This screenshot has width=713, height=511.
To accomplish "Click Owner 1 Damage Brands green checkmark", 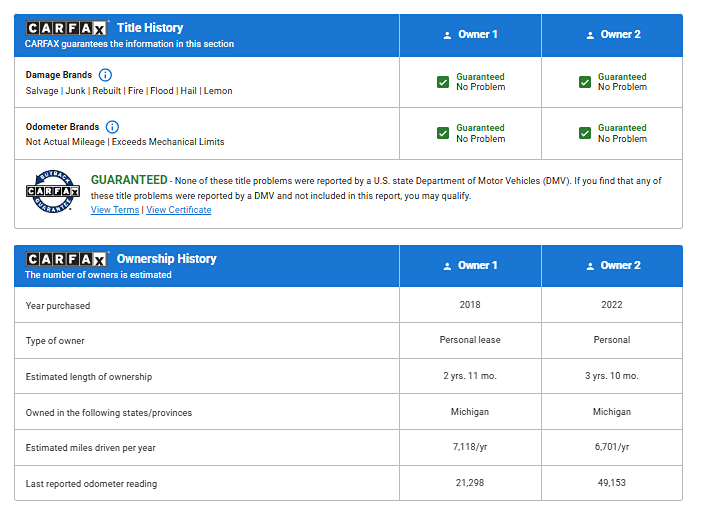I will pyautogui.click(x=443, y=82).
